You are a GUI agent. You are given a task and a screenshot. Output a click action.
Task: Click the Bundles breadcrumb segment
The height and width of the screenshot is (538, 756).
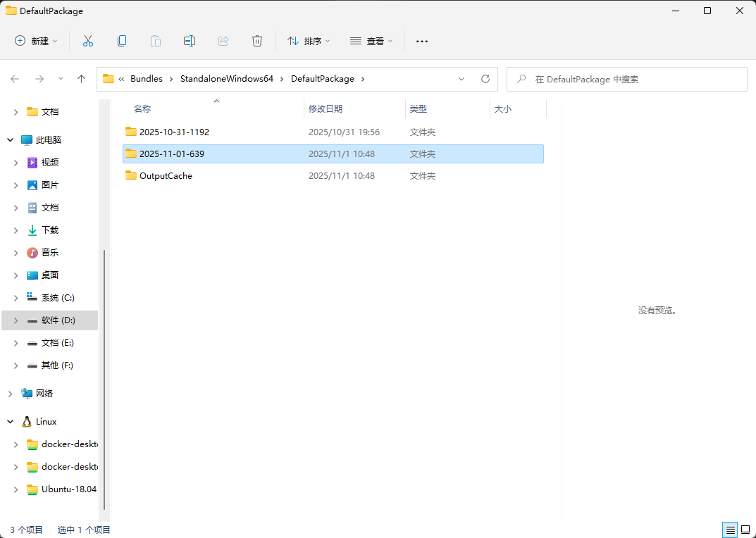pyautogui.click(x=147, y=79)
